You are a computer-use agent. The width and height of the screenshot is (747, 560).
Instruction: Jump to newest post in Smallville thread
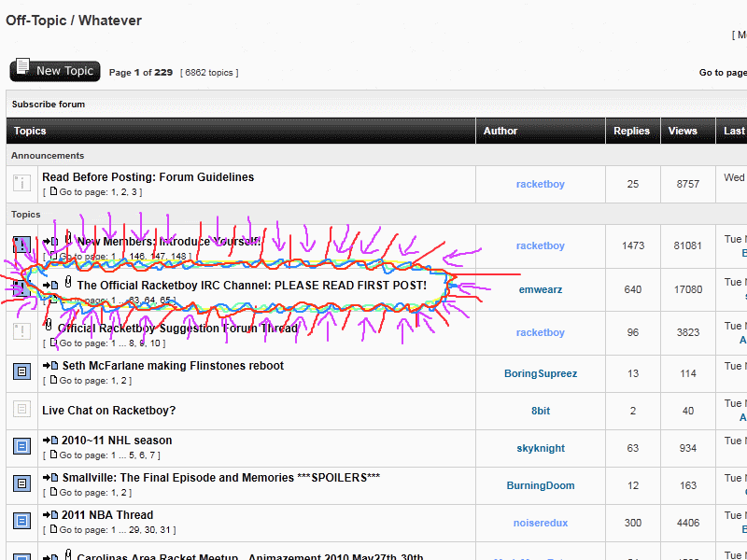point(50,478)
